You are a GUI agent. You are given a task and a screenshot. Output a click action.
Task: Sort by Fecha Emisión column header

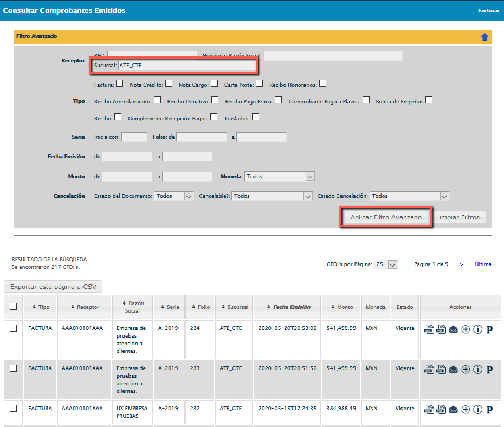288,307
